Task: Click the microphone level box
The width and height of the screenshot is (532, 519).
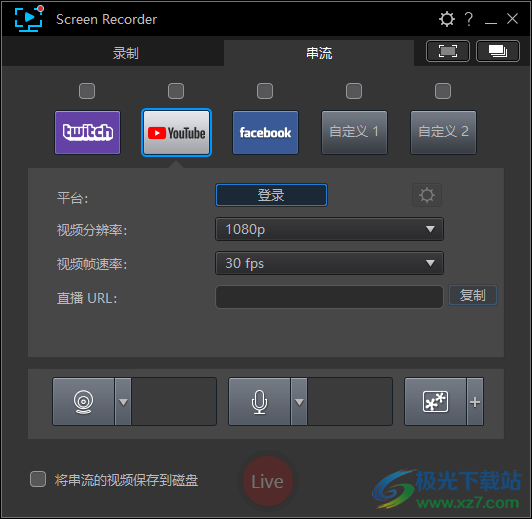Action: click(350, 402)
